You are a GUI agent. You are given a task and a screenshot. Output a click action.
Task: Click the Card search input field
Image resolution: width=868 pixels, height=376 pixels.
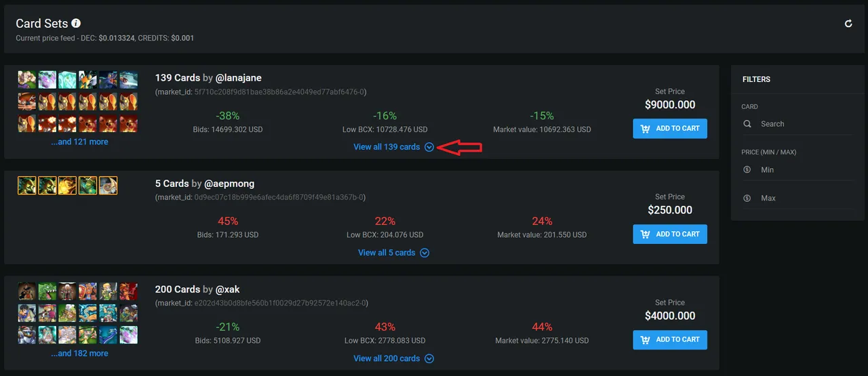click(797, 124)
